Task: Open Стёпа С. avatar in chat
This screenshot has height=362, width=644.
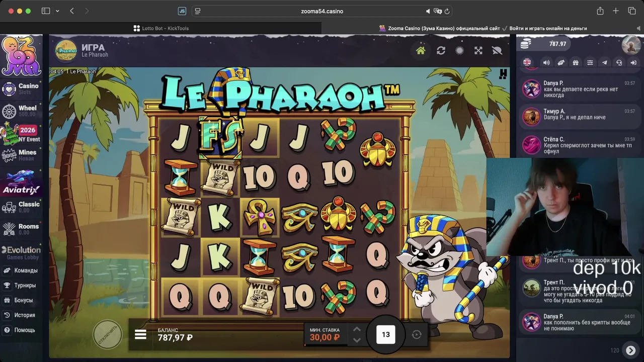Action: click(x=531, y=145)
